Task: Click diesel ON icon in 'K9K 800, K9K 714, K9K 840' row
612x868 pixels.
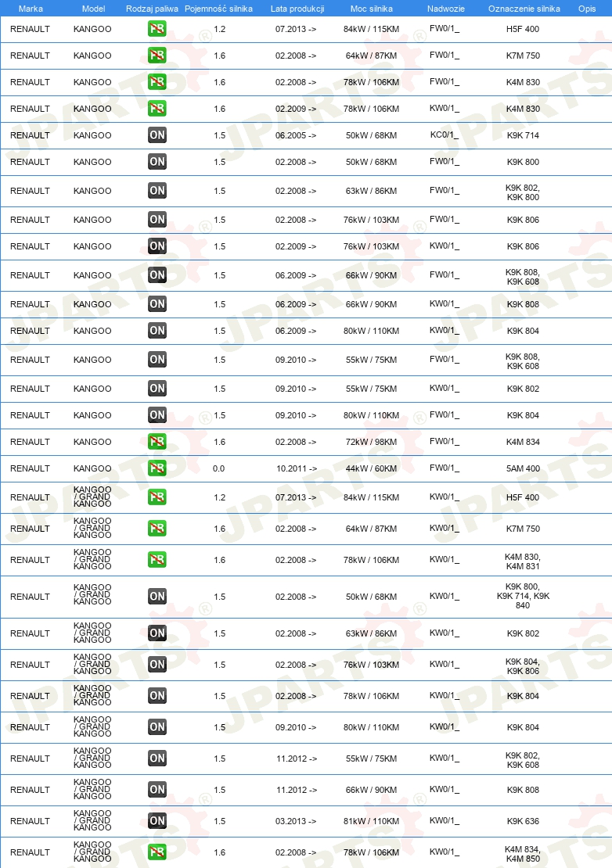Action: [x=157, y=597]
